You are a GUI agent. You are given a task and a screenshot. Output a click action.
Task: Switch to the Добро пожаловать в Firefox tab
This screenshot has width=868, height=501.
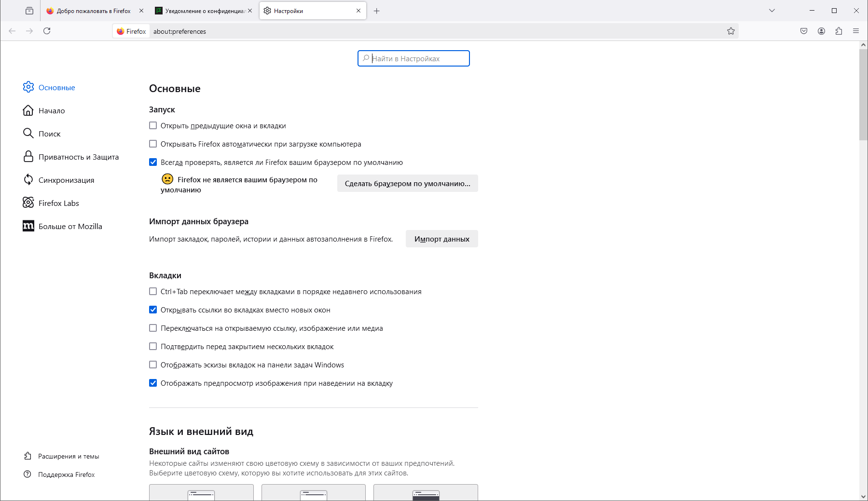click(x=95, y=11)
